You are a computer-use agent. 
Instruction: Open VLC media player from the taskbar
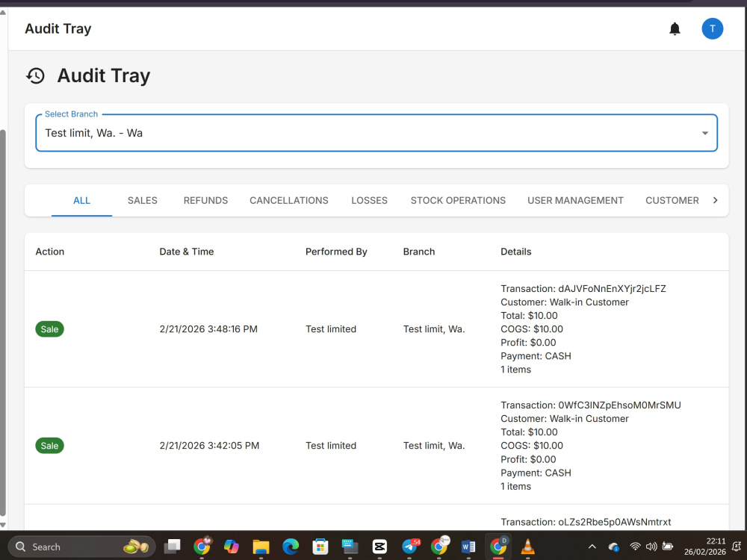pyautogui.click(x=528, y=547)
